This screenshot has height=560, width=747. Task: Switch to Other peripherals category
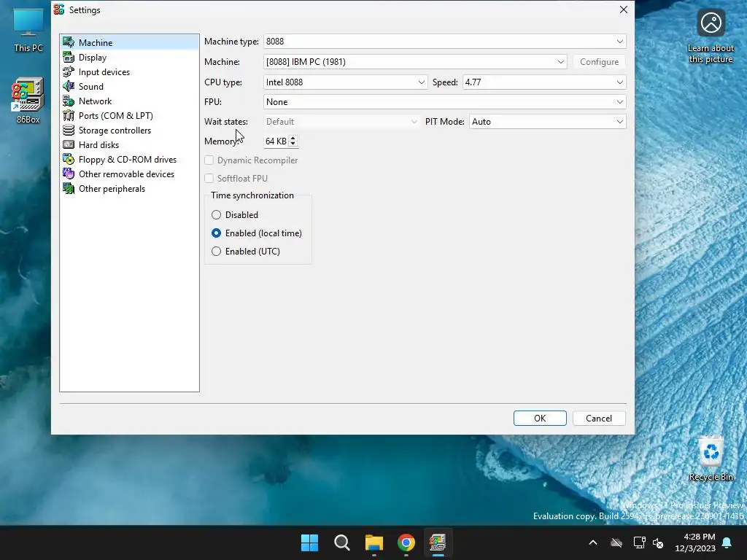coord(129,189)
